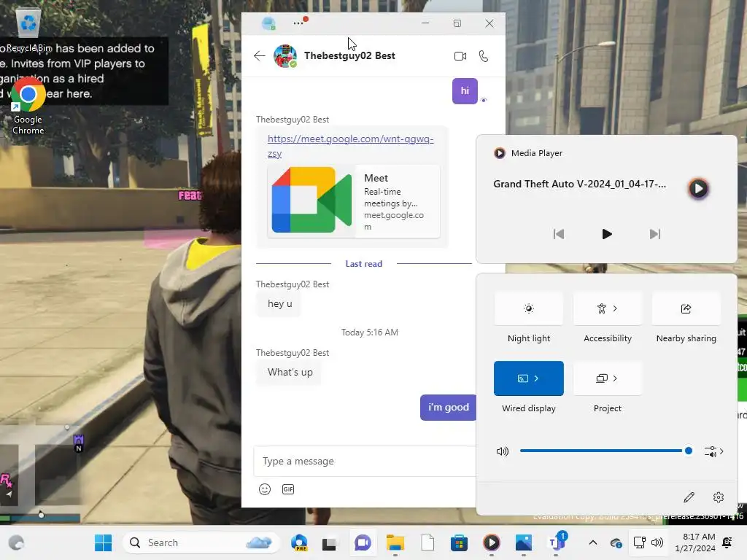Toggle the Project quick setting tile
The image size is (747, 560).
pos(602,378)
